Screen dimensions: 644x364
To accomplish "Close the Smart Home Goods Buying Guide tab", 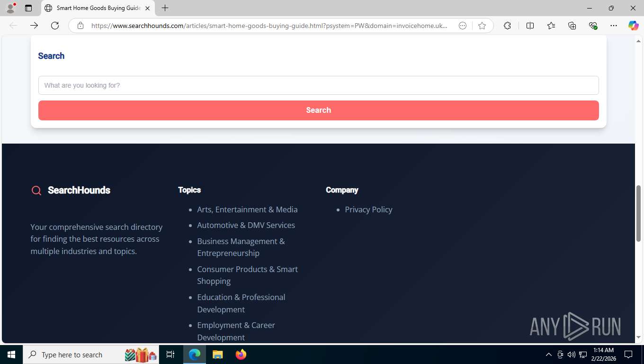I will pyautogui.click(x=147, y=8).
